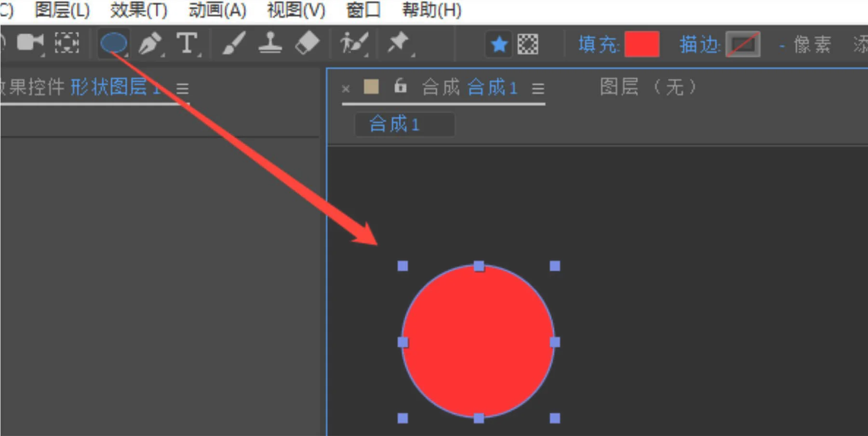This screenshot has width=868, height=436.
Task: Open the 视图(V) menu
Action: click(x=296, y=10)
